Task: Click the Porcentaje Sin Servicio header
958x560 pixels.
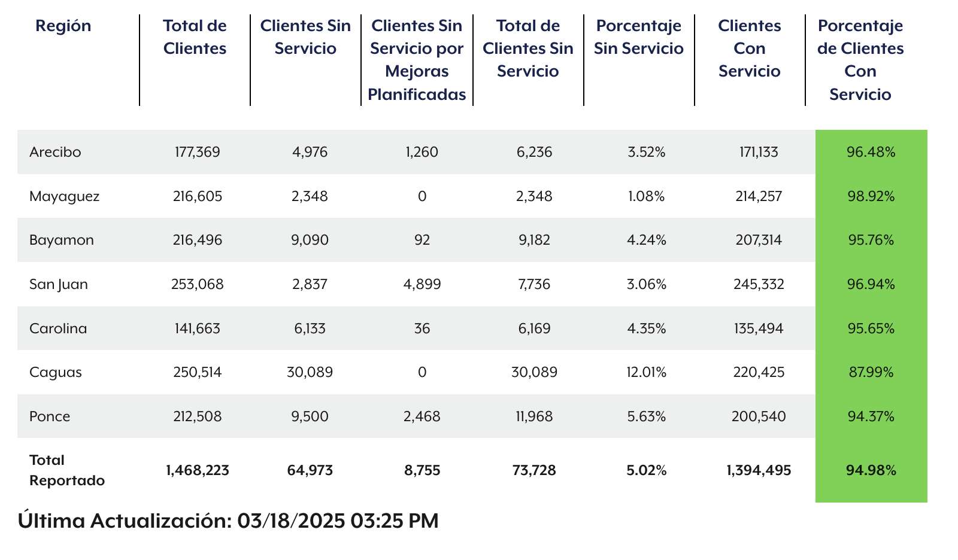Action: 639,37
